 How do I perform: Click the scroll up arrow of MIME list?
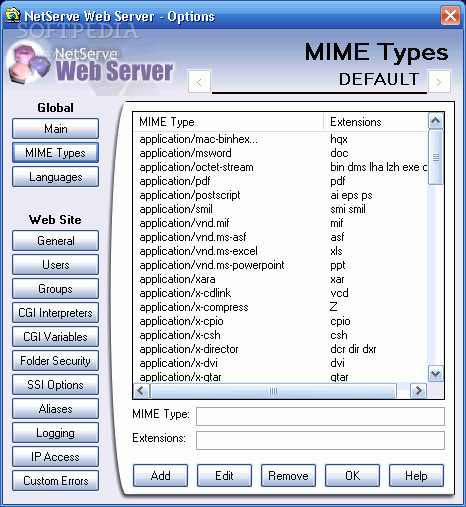(x=436, y=121)
